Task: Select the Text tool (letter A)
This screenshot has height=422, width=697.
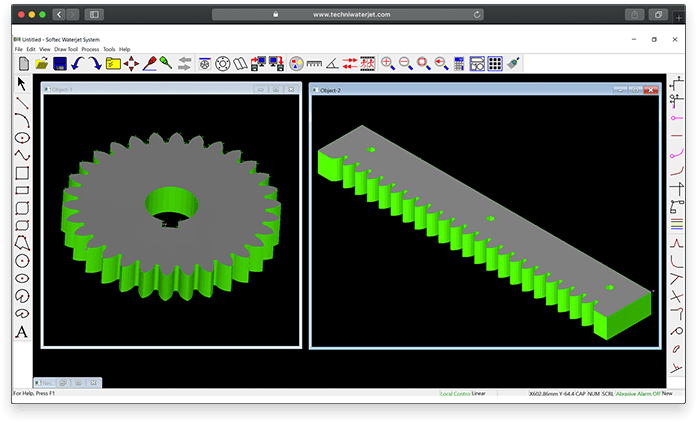Action: coord(22,331)
